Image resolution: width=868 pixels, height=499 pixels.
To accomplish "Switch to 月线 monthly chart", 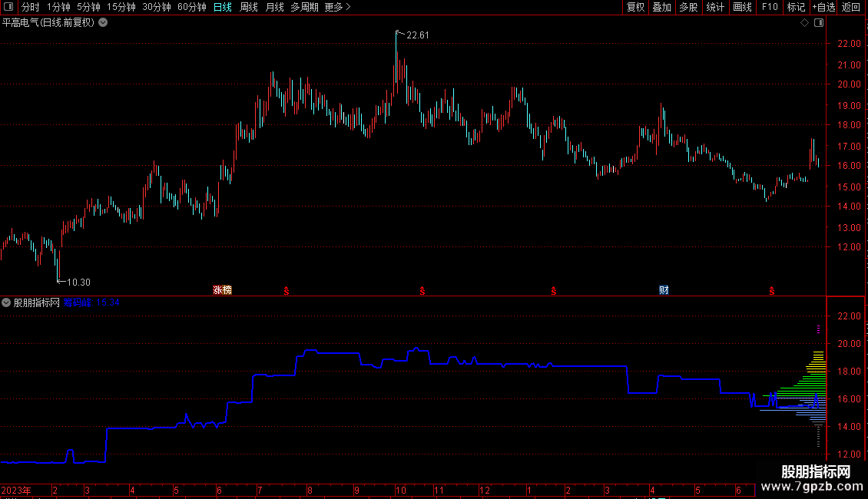I will [274, 7].
